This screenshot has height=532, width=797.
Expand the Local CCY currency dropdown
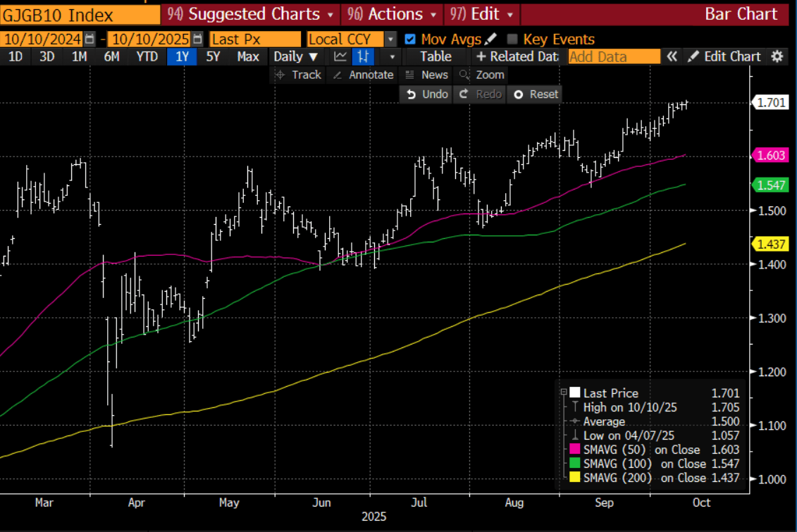pyautogui.click(x=392, y=39)
